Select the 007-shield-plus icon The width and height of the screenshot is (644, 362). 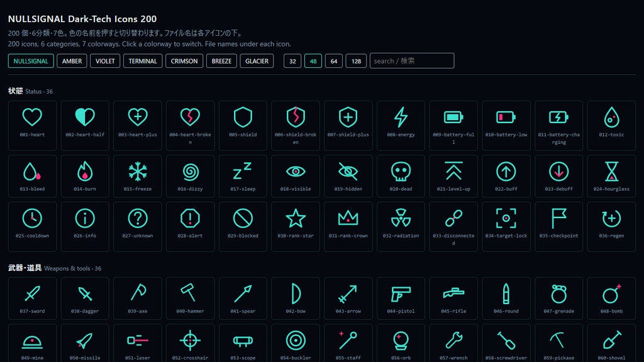pos(348,118)
